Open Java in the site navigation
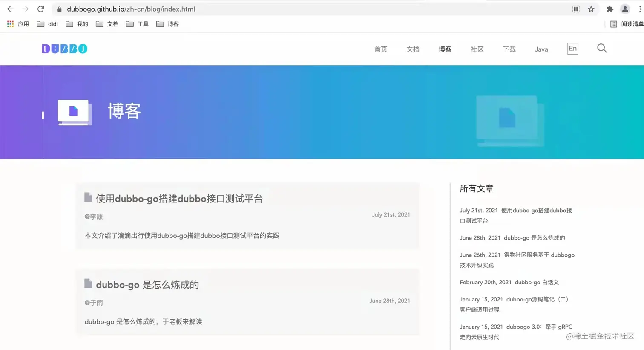644x350 pixels. 541,49
